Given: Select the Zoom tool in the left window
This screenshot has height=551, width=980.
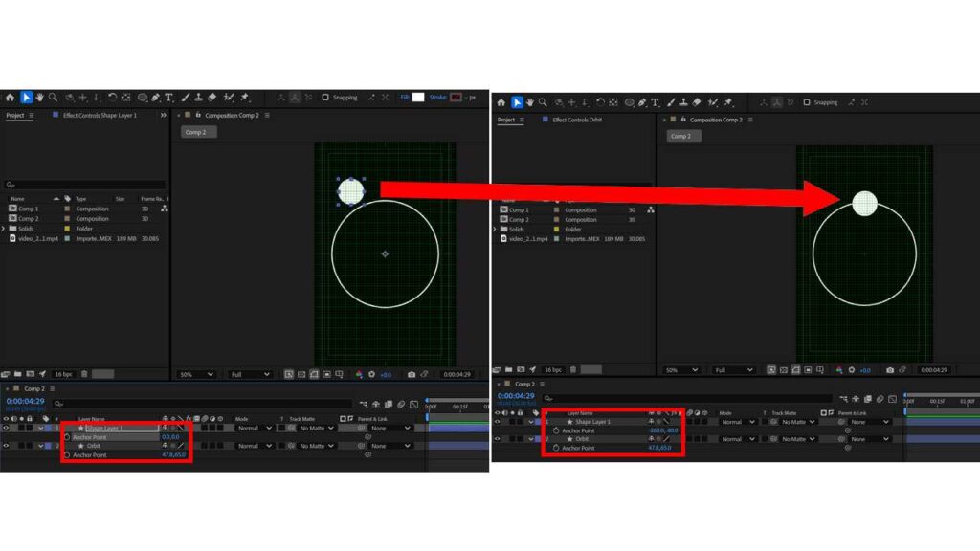Looking at the screenshot, I should [54, 98].
